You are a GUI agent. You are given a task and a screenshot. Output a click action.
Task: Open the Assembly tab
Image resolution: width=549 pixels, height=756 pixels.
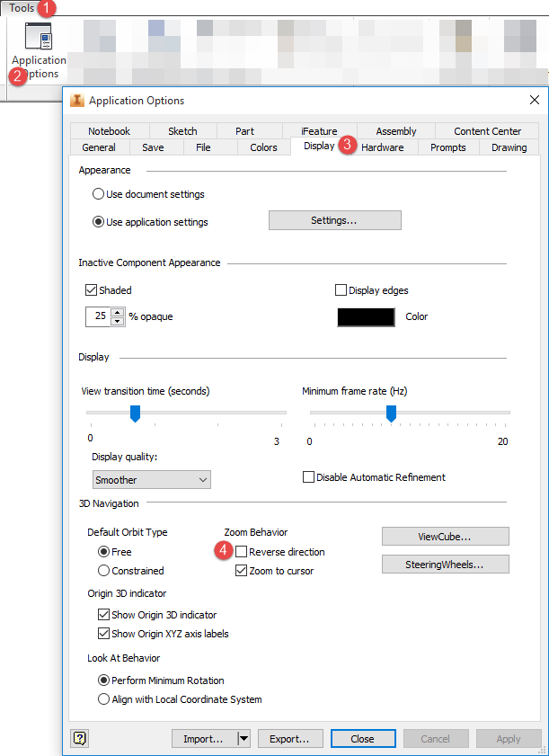point(395,131)
